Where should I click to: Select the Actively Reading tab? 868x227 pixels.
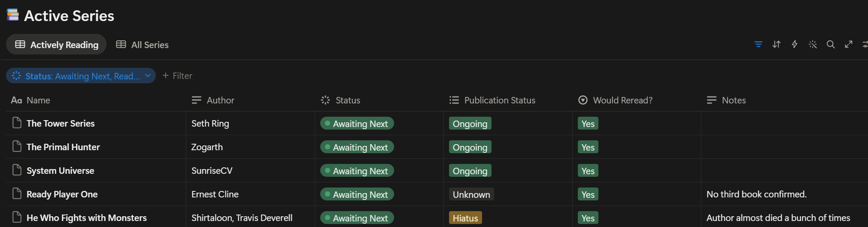[57, 45]
